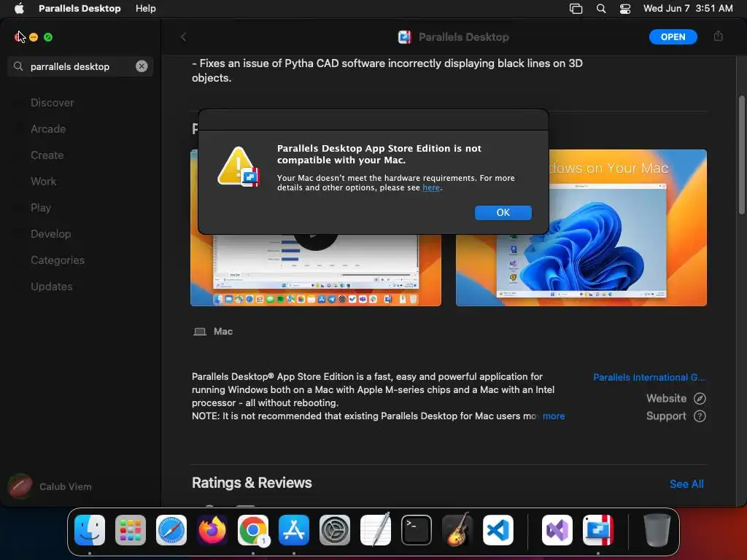This screenshot has width=747, height=560.
Task: Open Calub Viem account profile
Action: pyautogui.click(x=50, y=486)
